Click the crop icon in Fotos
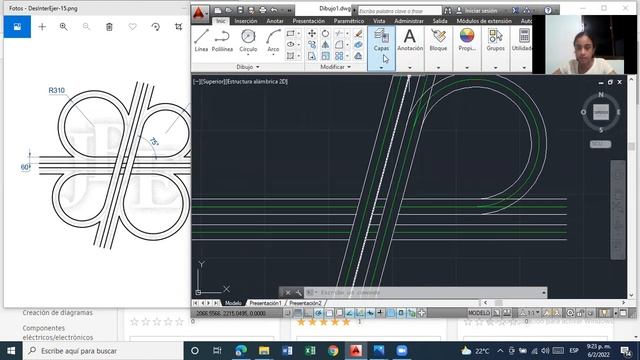640x360 pixels. tap(178, 27)
